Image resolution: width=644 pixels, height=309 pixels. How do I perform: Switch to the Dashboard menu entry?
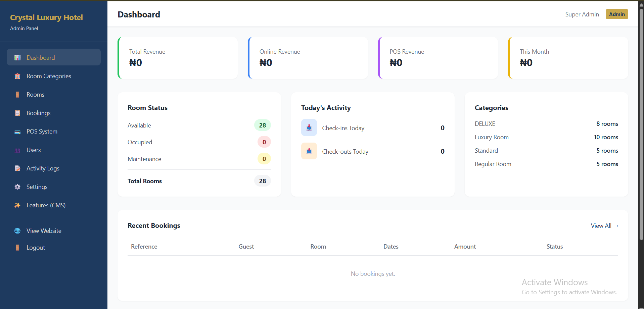(x=40, y=57)
